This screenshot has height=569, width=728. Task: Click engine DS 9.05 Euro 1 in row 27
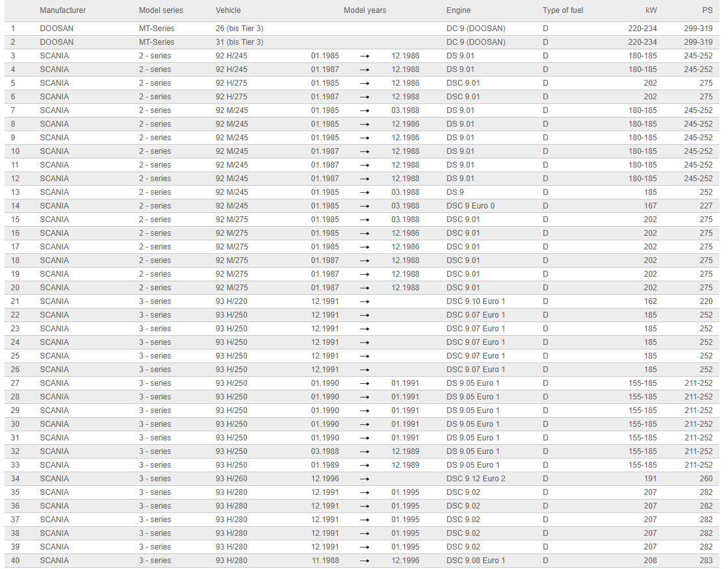coord(473,383)
